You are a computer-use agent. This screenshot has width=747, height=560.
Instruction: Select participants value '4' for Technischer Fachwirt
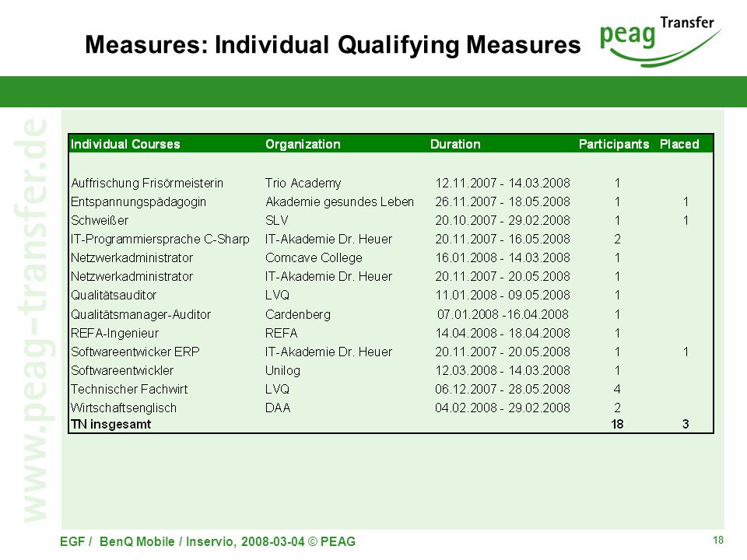[617, 389]
